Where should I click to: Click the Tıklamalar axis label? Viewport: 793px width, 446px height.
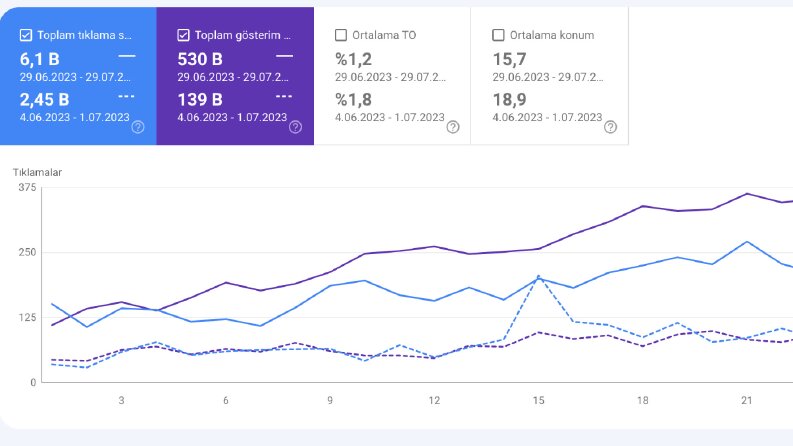click(x=37, y=172)
